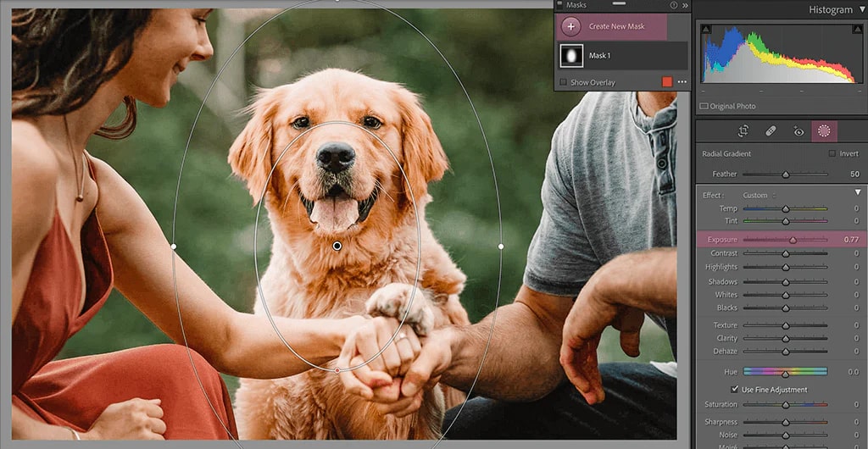Screen dimensions: 868x449
Task: Click the Histogram panel title
Action: pos(831,10)
